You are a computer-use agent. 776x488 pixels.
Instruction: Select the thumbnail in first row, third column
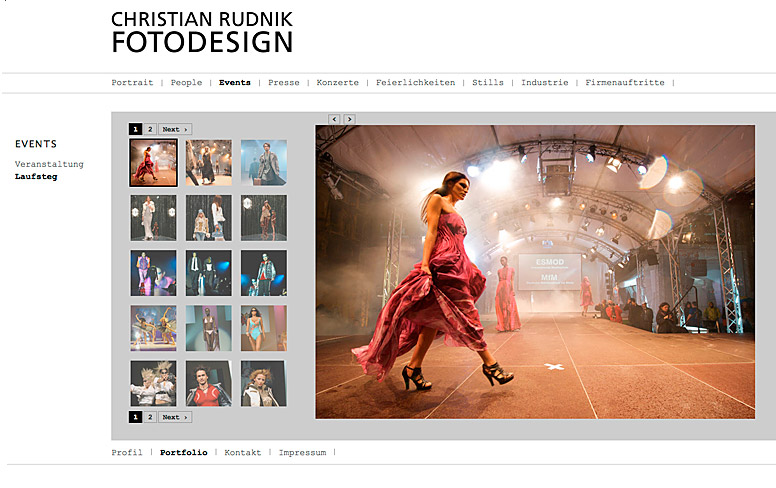pos(263,162)
